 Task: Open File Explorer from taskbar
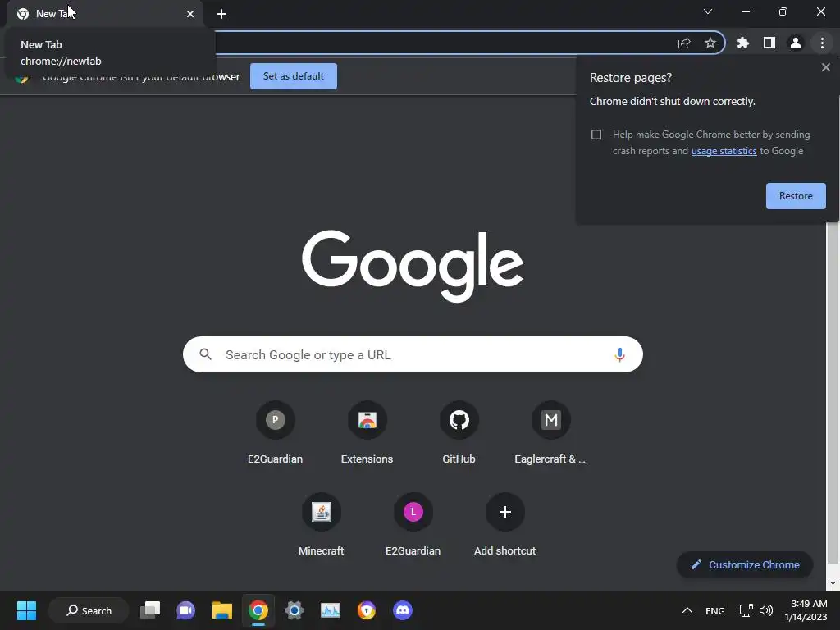[221, 610]
